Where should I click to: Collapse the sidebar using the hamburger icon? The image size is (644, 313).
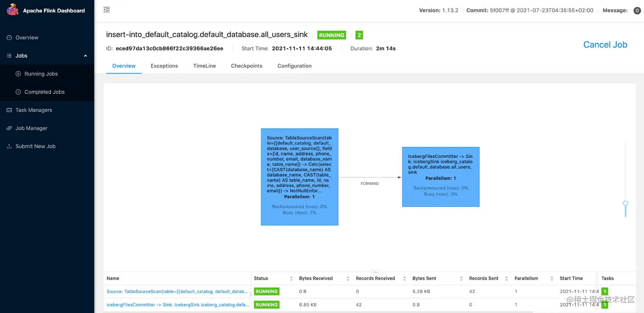pyautogui.click(x=106, y=9)
